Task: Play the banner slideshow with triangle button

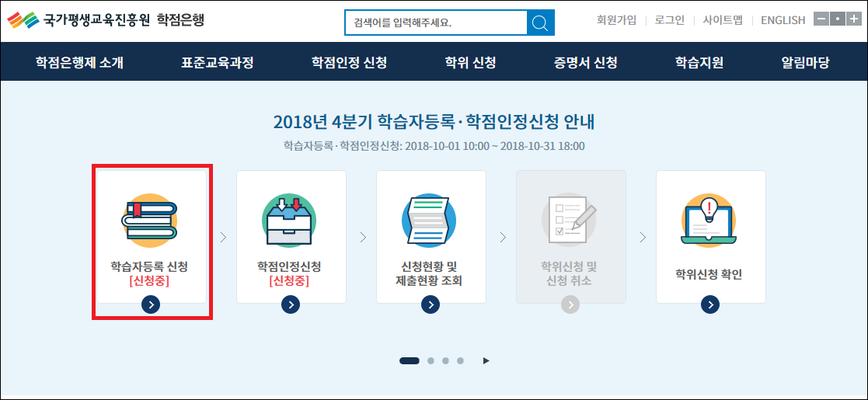Action: click(x=486, y=360)
